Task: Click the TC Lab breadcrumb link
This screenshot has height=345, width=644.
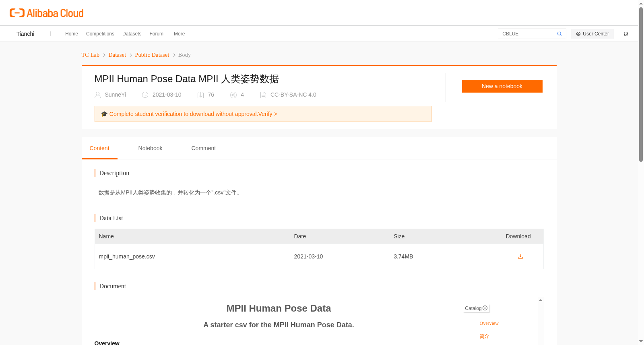Action: [x=91, y=55]
